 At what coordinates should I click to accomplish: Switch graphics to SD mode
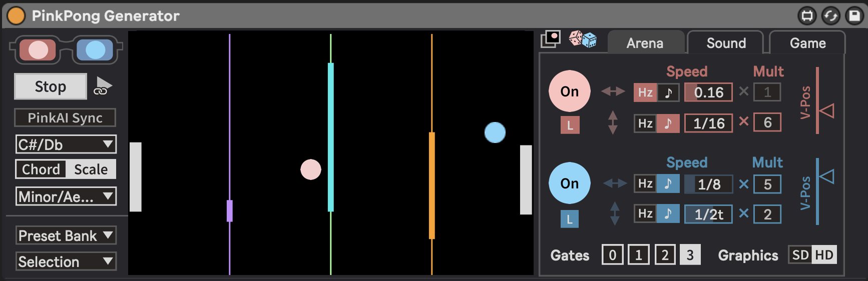(x=800, y=255)
